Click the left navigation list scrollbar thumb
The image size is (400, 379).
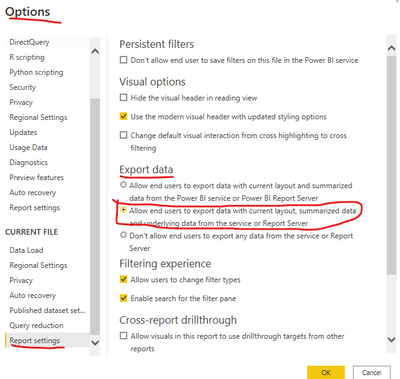[x=95, y=217]
